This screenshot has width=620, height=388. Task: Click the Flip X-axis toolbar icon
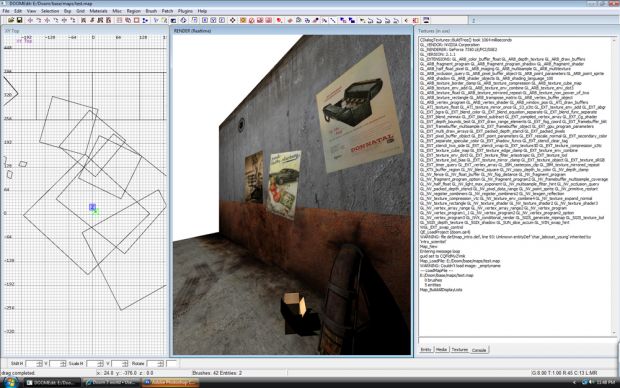point(30,20)
